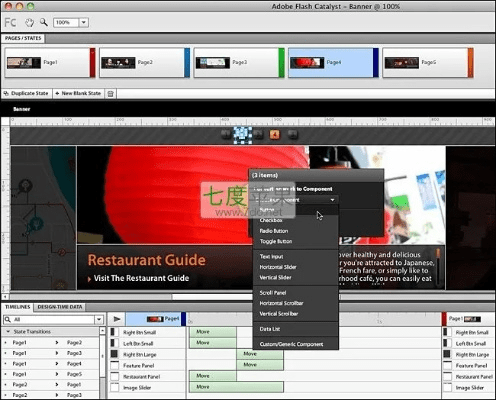The image size is (496, 400).
Task: Choose Text Input from component menu
Action: [x=296, y=257]
